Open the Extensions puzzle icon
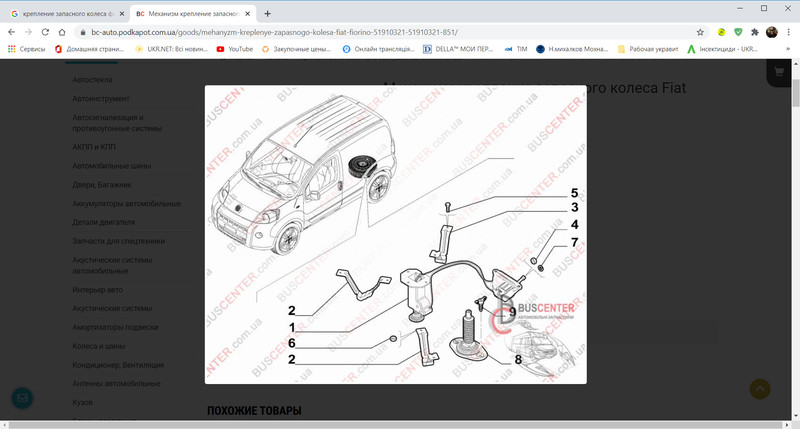The width and height of the screenshot is (800, 429). click(755, 32)
